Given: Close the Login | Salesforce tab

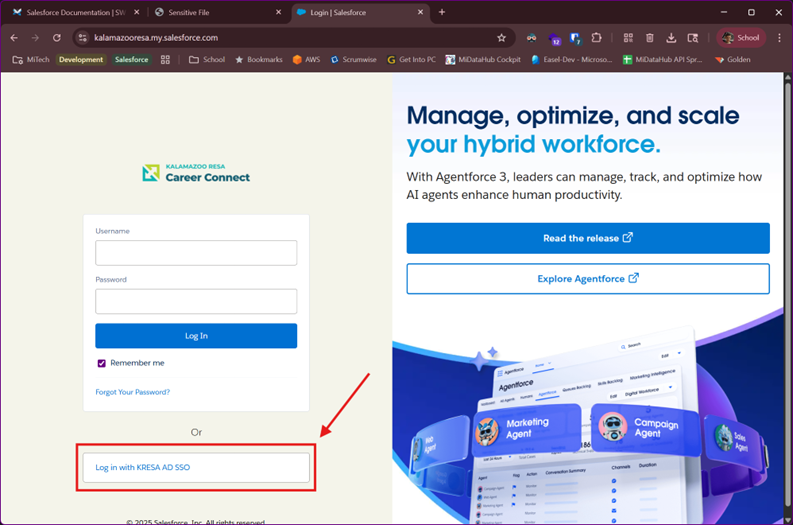Looking at the screenshot, I should pos(420,12).
